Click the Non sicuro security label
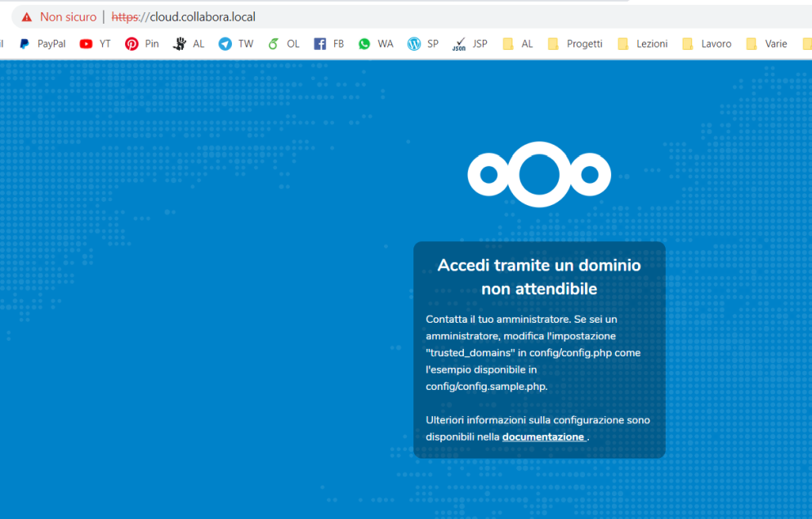The height and width of the screenshot is (519, 812). click(x=69, y=17)
